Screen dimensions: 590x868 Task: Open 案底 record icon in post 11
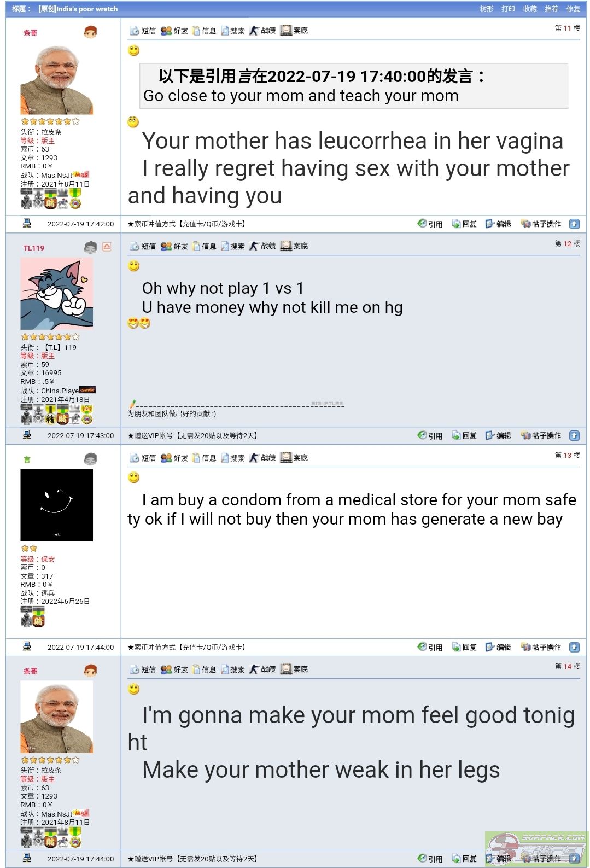coord(294,31)
